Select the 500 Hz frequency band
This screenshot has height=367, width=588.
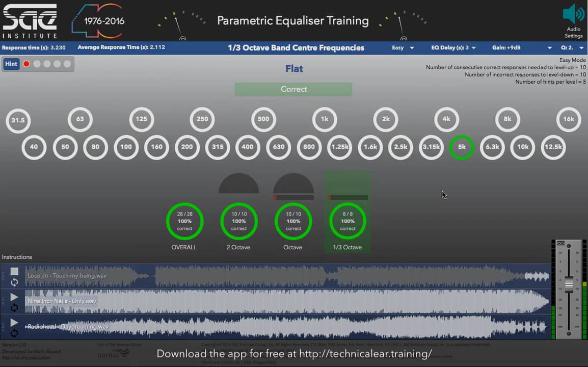[263, 119]
